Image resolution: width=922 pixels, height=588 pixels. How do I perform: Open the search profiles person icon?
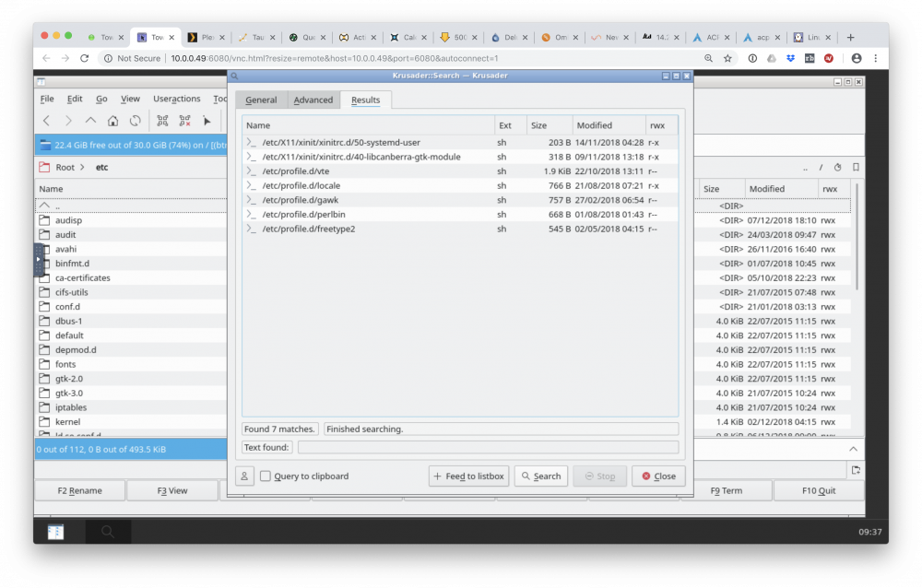pyautogui.click(x=244, y=476)
